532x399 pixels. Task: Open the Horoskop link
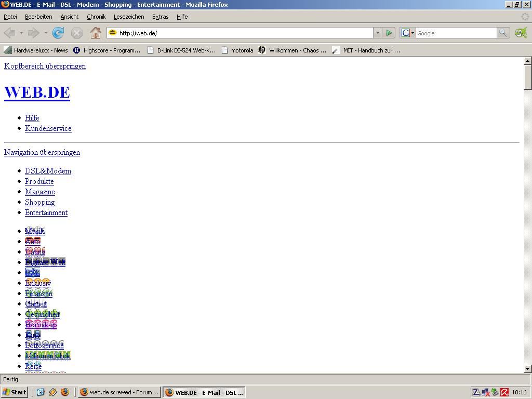point(41,325)
